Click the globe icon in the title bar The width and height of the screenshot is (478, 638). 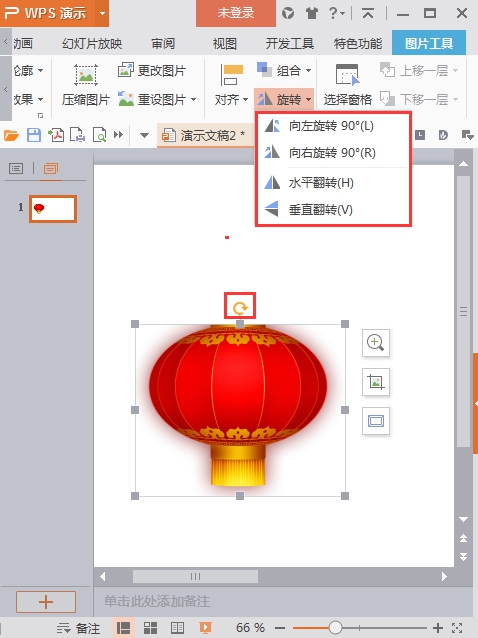(x=288, y=13)
